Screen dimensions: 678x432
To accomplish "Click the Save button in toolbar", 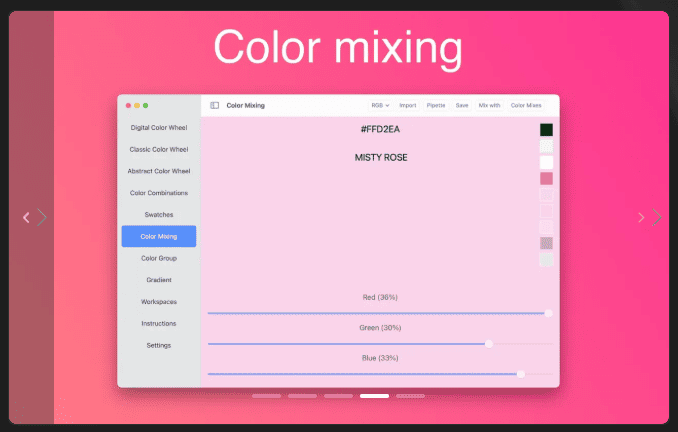I will [462, 105].
